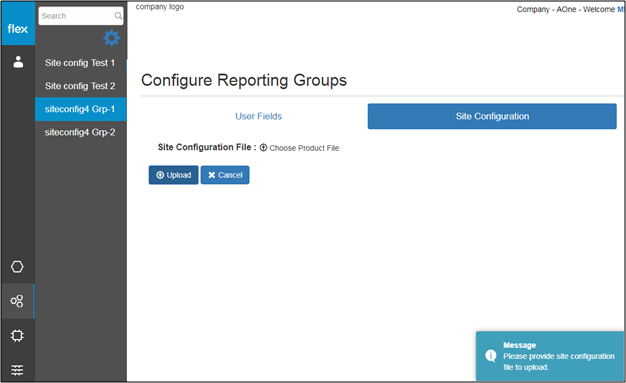Open the wavy lines icon at sidebar bottom

(17, 370)
